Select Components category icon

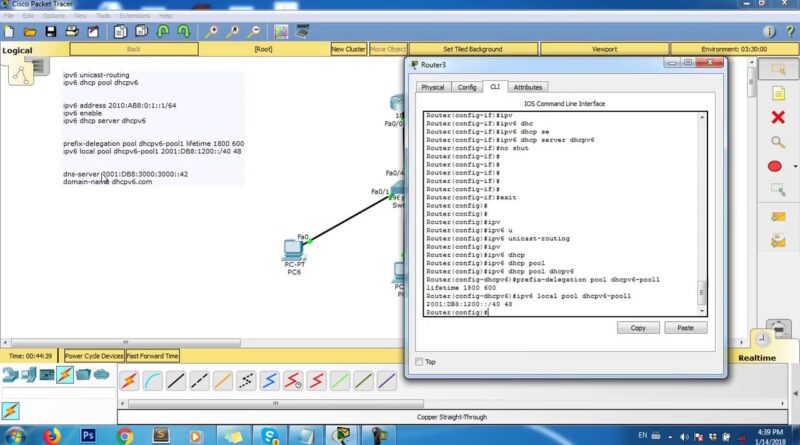point(47,375)
